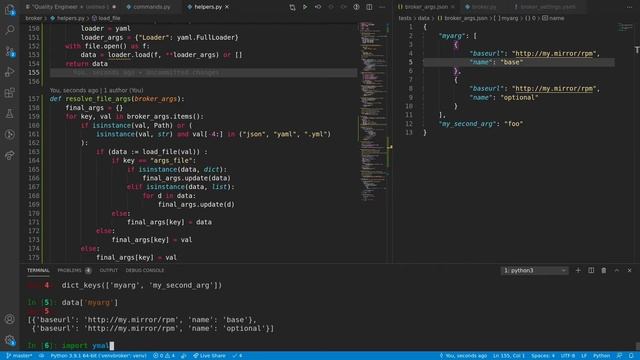This screenshot has width=640, height=360.
Task: Click line number 157 in helpers.py gutter
Action: coord(34,99)
